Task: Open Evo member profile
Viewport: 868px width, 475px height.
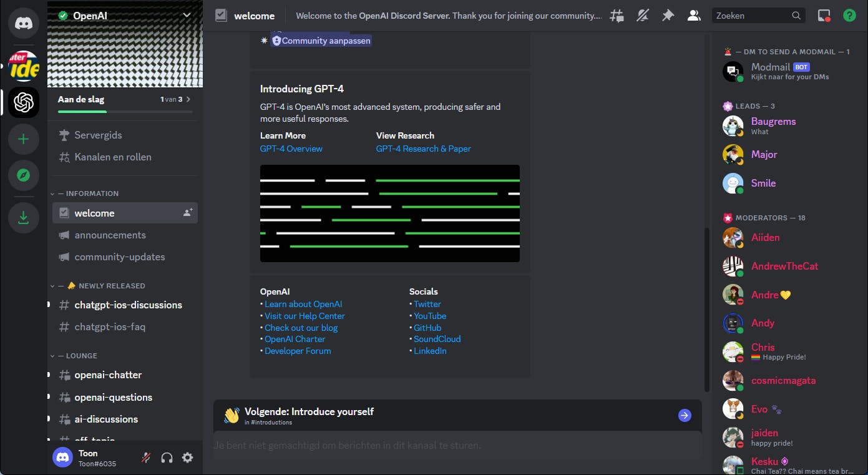Action: (789, 409)
